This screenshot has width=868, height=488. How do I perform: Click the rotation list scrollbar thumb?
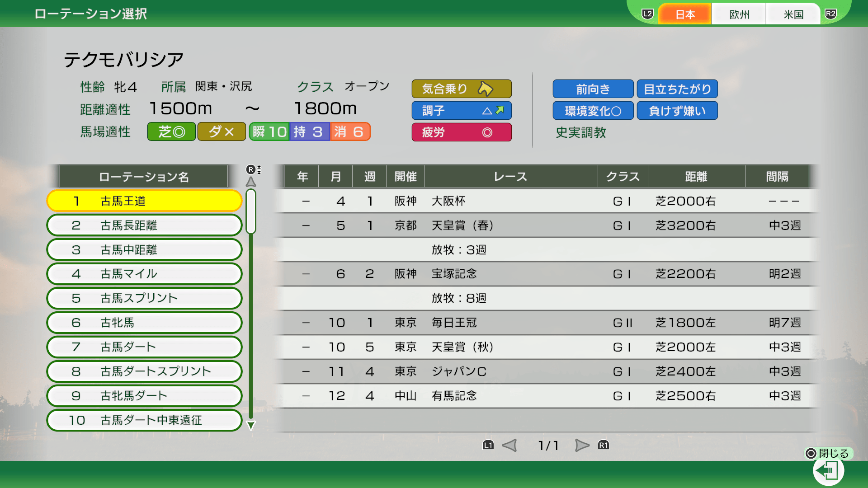click(x=251, y=211)
